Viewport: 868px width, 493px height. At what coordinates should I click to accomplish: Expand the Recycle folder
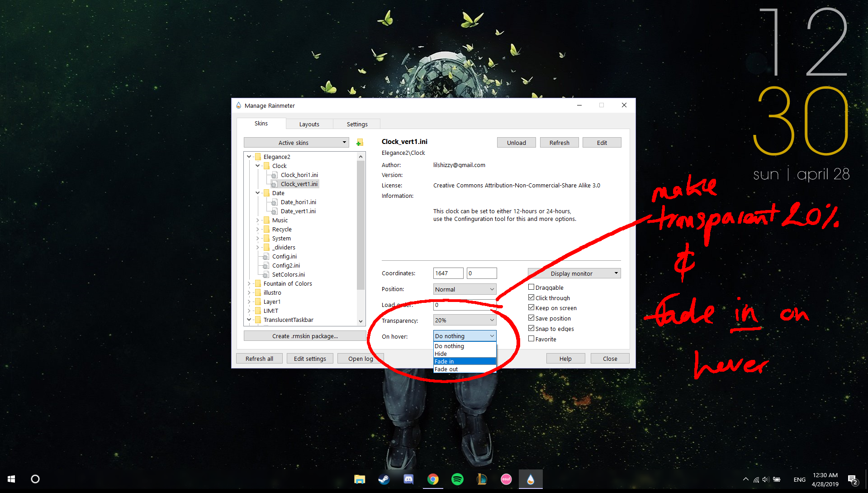pyautogui.click(x=257, y=229)
